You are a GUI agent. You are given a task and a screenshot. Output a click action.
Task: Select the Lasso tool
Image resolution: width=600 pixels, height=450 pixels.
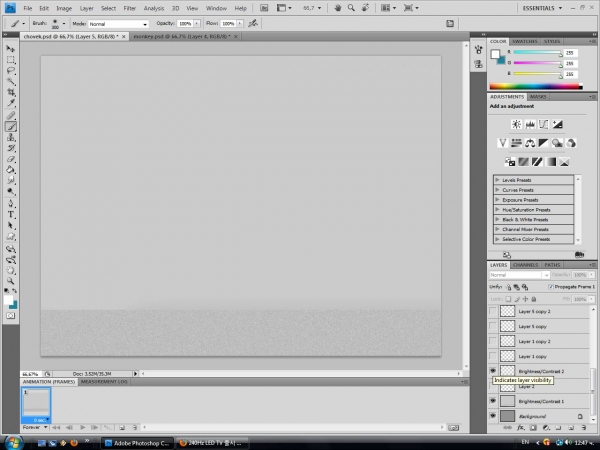pyautogui.click(x=11, y=70)
